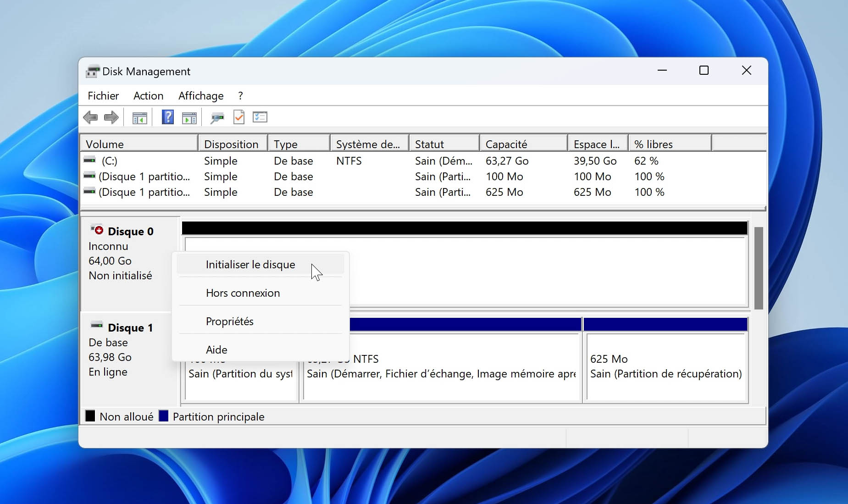This screenshot has width=848, height=504.
Task: Click the Disque 1 drive icon
Action: click(x=97, y=326)
